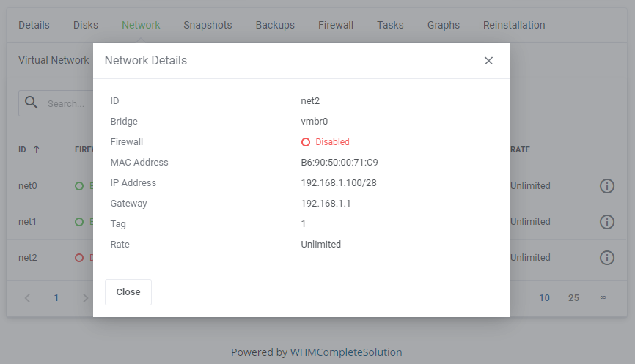Viewport: 635px width, 364px height.
Task: Show 25 rows per page
Action: [573, 298]
